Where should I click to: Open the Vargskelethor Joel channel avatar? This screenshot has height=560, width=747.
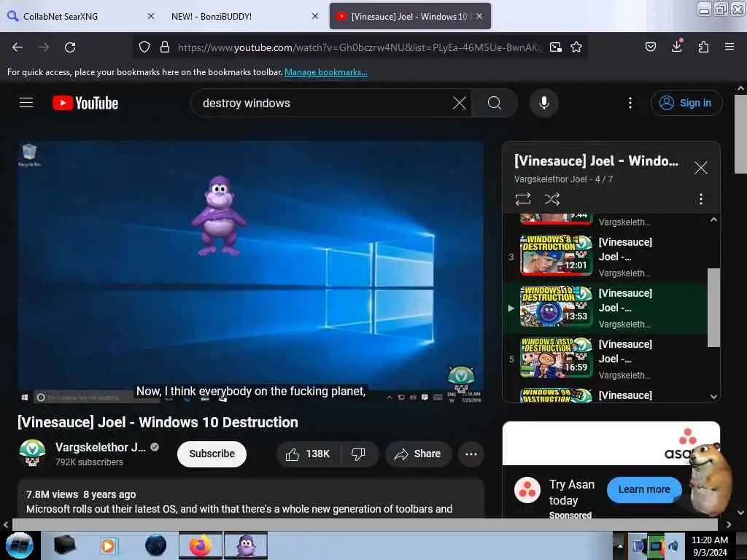(x=32, y=452)
